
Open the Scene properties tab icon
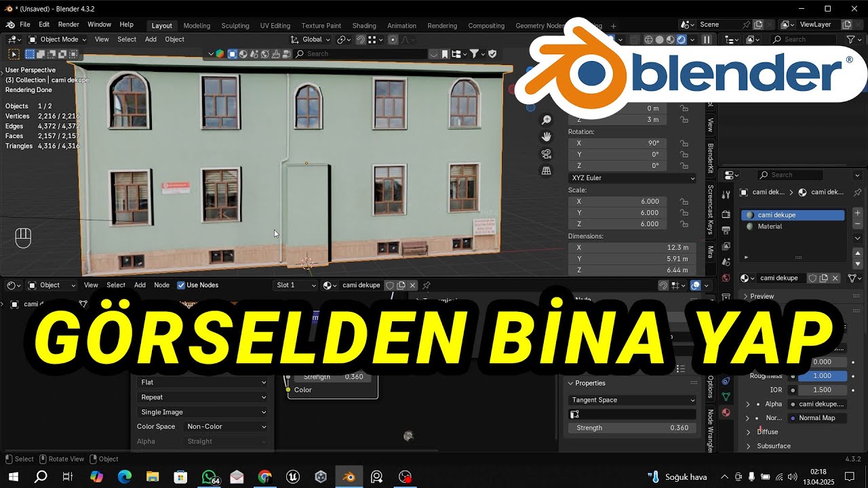(x=726, y=262)
